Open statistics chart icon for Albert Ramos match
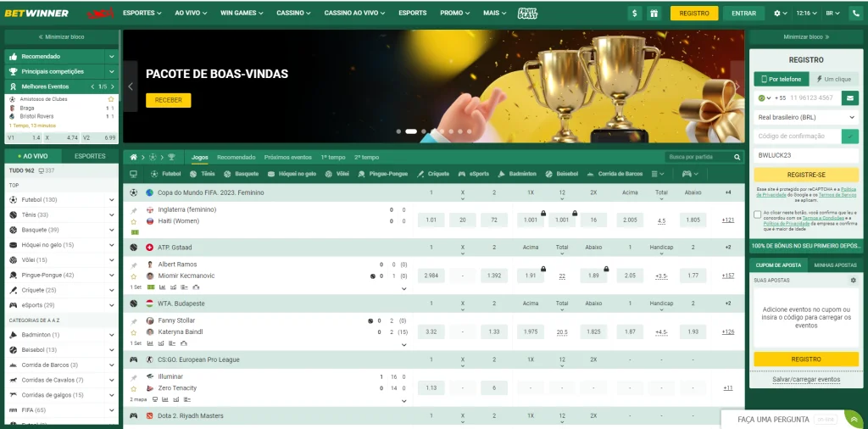 coord(162,287)
